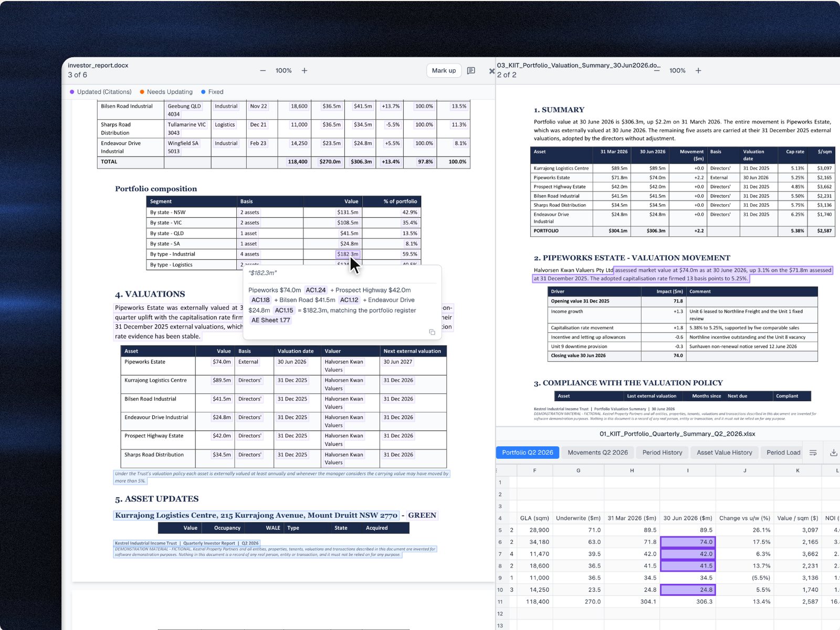Switch to the Period Load sheet tab
This screenshot has width=840, height=630.
click(783, 453)
